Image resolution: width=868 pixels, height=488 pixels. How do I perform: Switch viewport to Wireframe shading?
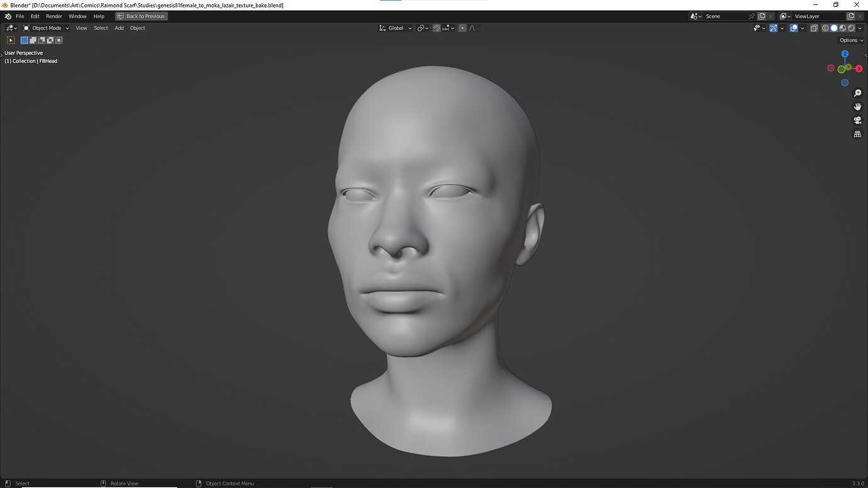pyautogui.click(x=825, y=28)
